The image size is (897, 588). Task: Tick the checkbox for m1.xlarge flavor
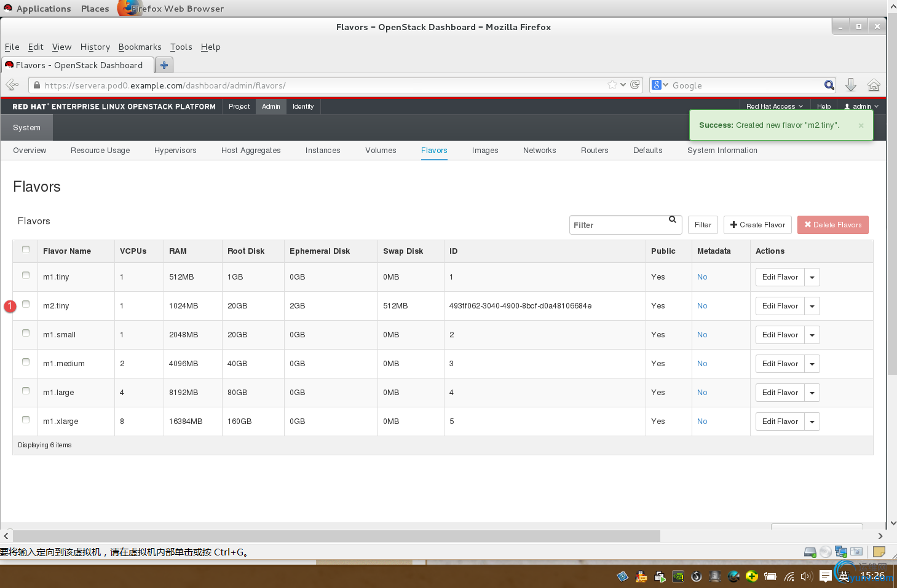coord(26,420)
